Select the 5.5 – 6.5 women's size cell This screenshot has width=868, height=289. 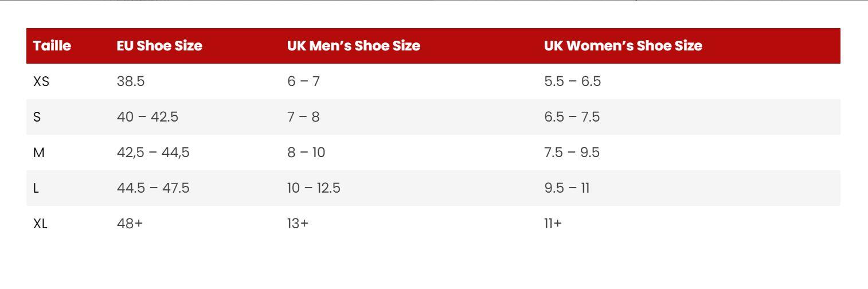[572, 81]
